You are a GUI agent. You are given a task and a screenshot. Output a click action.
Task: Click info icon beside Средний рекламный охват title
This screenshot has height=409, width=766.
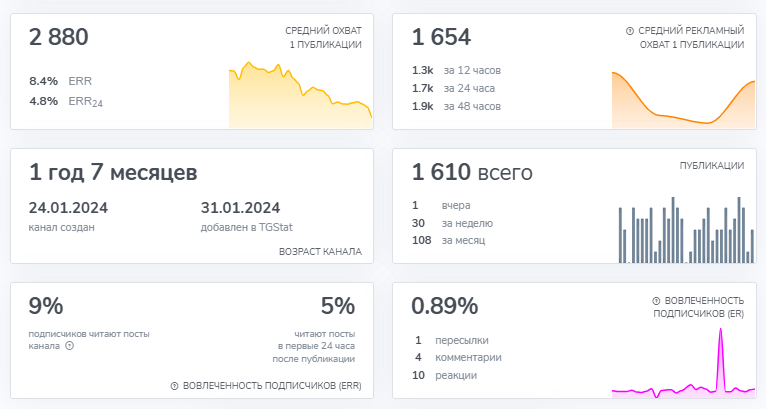[x=630, y=31]
